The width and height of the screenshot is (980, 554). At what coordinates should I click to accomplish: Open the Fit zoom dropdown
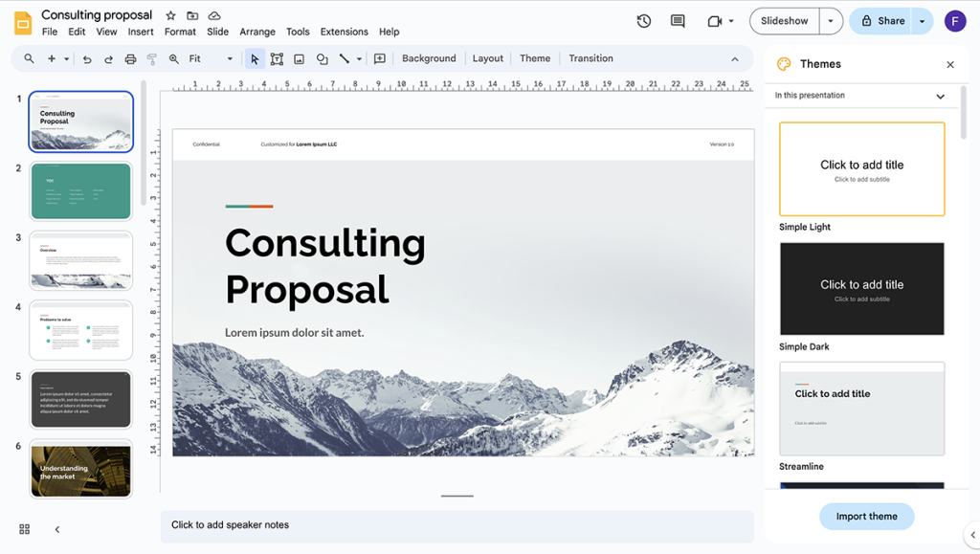(230, 58)
